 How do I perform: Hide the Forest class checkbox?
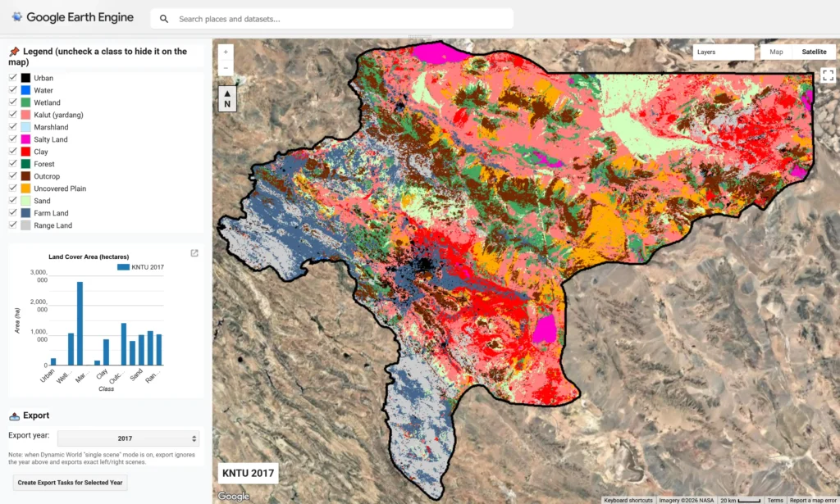click(x=13, y=164)
